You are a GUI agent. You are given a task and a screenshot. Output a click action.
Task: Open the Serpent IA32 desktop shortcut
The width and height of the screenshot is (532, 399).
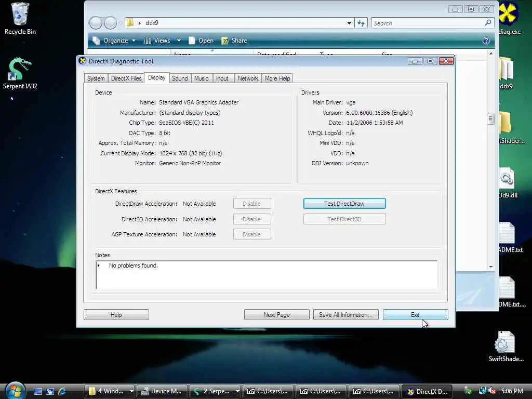click(x=20, y=73)
